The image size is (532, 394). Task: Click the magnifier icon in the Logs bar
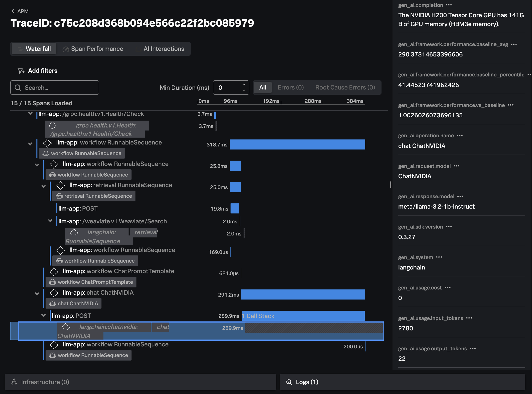click(289, 382)
